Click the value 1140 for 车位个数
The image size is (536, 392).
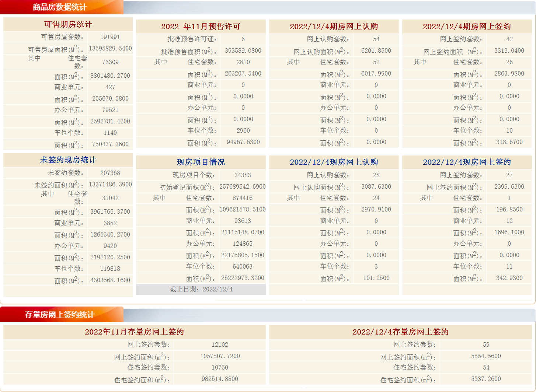coord(110,133)
